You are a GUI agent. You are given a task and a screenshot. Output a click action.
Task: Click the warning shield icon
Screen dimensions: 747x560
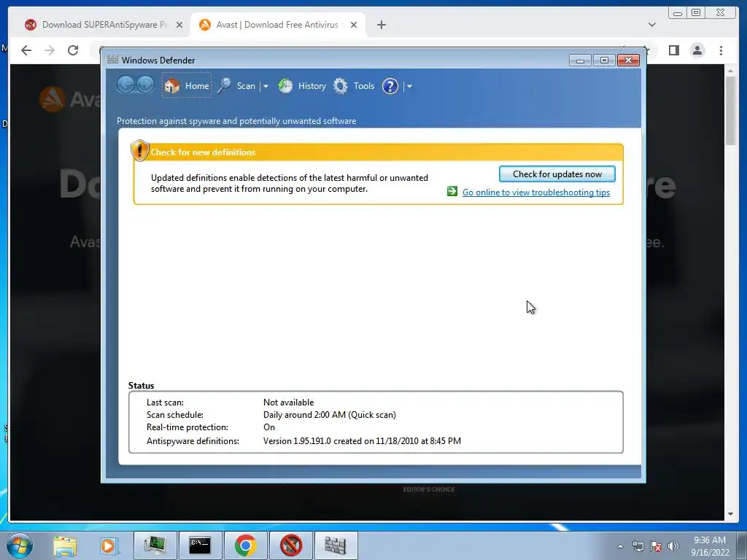click(139, 150)
